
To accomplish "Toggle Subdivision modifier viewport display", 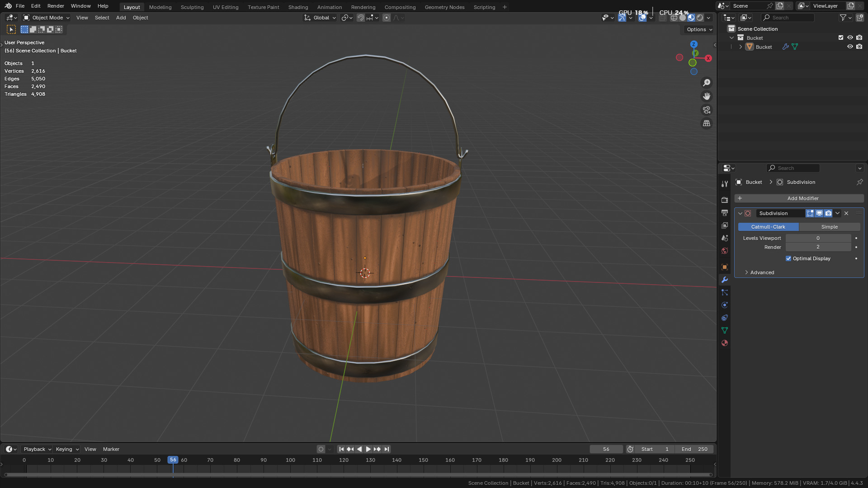I will click(x=819, y=213).
